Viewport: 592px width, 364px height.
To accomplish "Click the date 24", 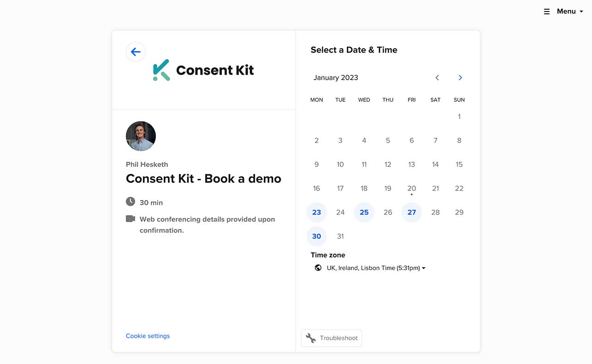I will [340, 212].
